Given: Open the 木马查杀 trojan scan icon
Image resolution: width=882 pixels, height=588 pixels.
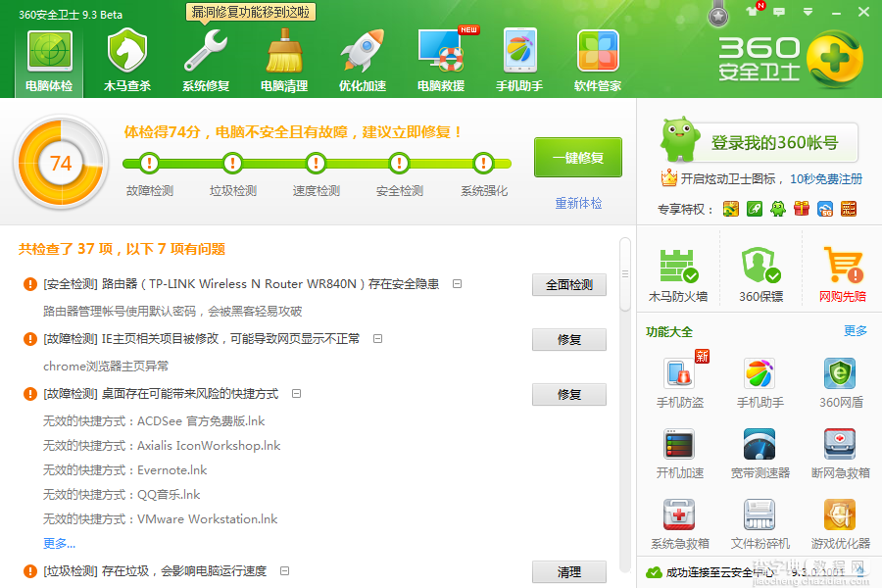Looking at the screenshot, I should (x=127, y=60).
